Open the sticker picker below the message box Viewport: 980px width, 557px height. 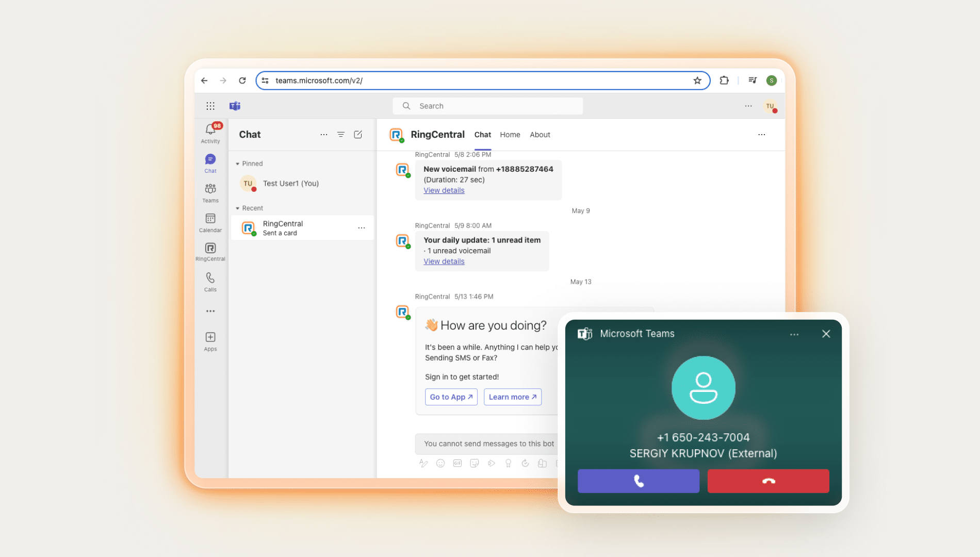pos(474,463)
